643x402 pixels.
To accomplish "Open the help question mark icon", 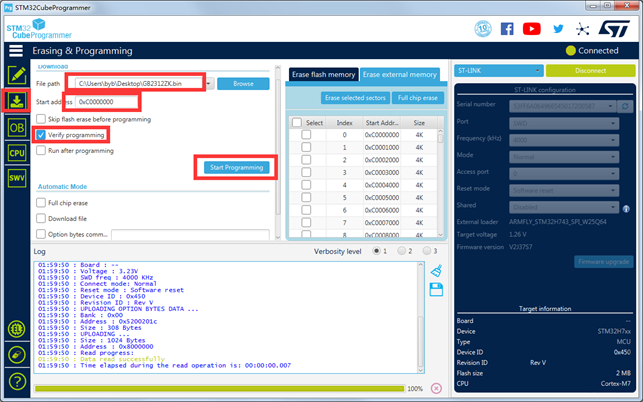I will 17,381.
